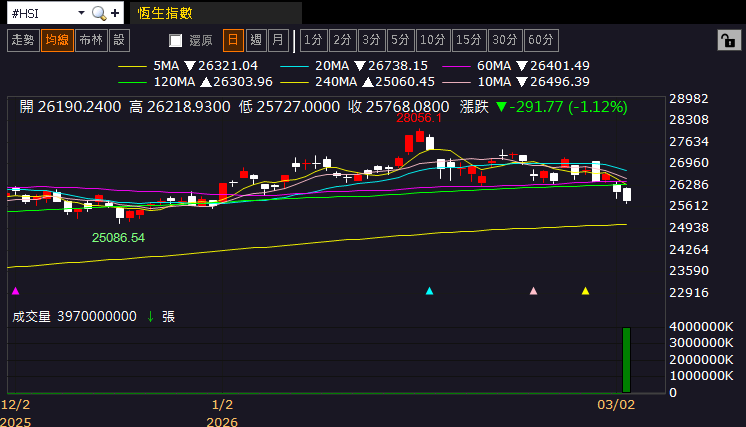This screenshot has width=746, height=427.
Task: Click the change value -291.77 (-1.12%)
Action: (569, 107)
